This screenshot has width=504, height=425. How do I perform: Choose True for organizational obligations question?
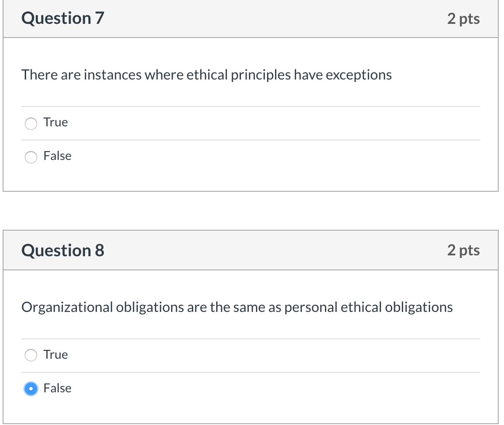(31, 355)
